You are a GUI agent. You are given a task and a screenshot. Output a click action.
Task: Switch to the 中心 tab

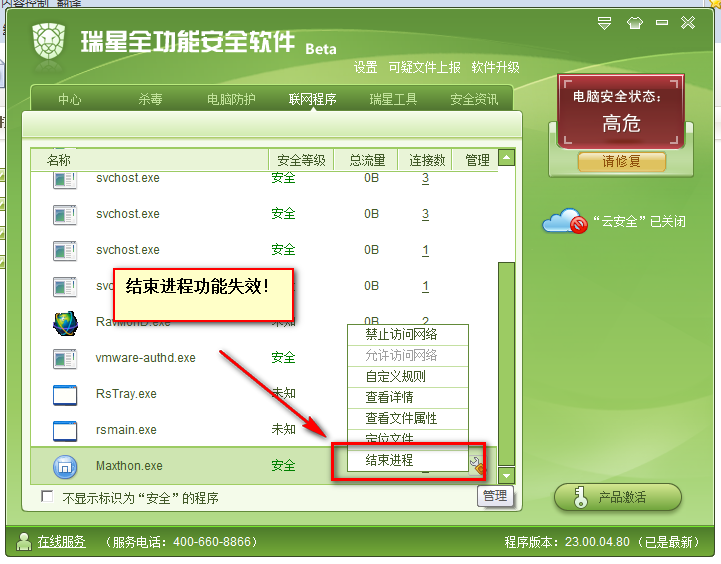click(x=69, y=99)
